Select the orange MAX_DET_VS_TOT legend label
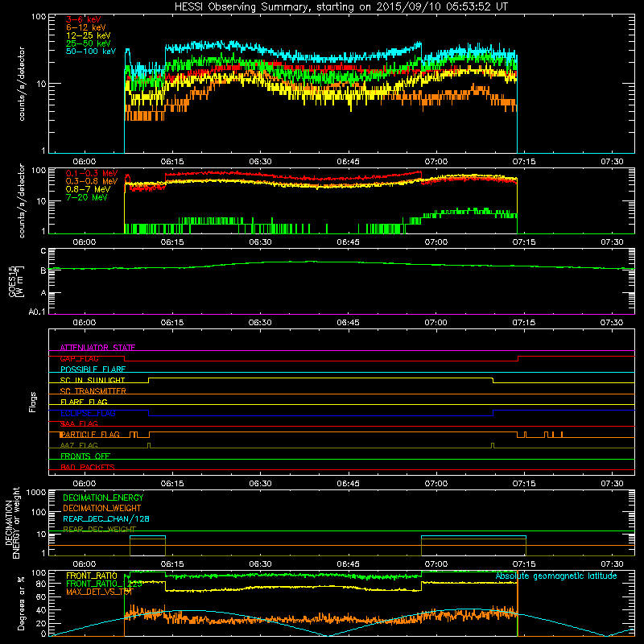This screenshot has width=644, height=644. pos(99,592)
